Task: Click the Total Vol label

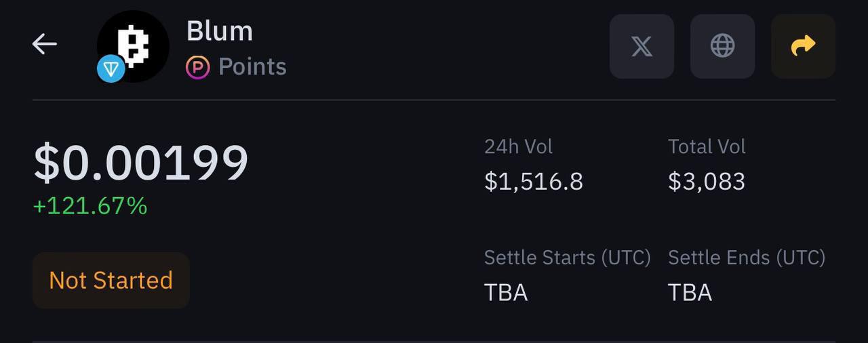Action: pyautogui.click(x=707, y=146)
